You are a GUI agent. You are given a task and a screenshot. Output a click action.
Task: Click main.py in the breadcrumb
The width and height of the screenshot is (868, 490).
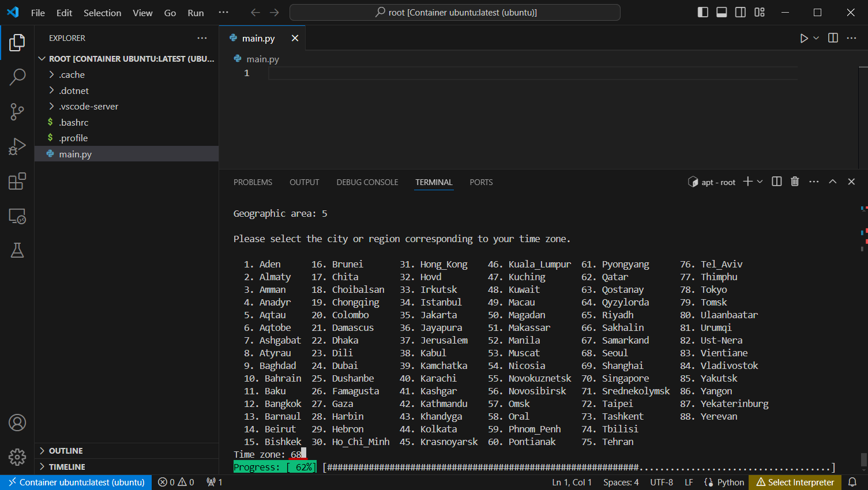click(x=262, y=59)
